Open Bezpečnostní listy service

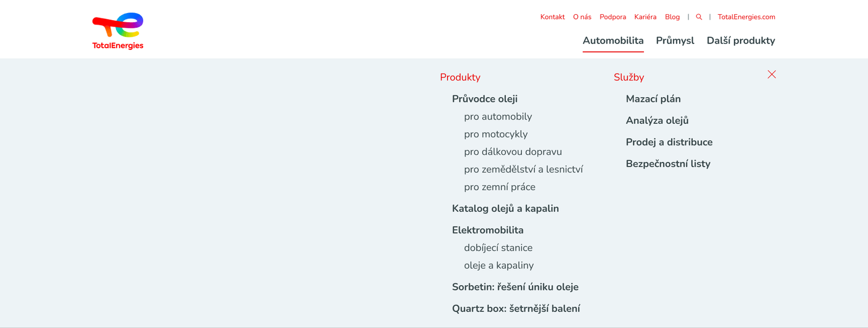click(668, 163)
